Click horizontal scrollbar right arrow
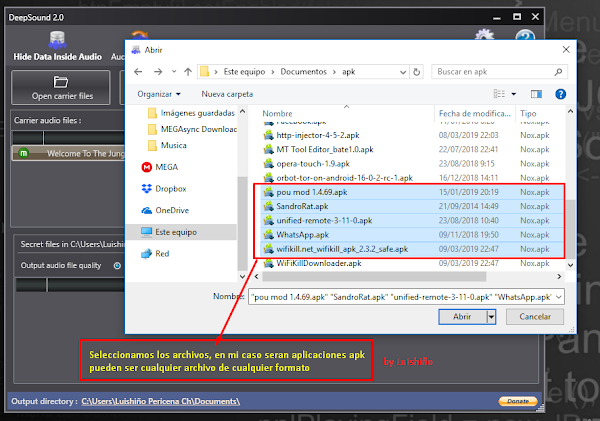Image resolution: width=600 pixels, height=421 pixels. (x=559, y=276)
